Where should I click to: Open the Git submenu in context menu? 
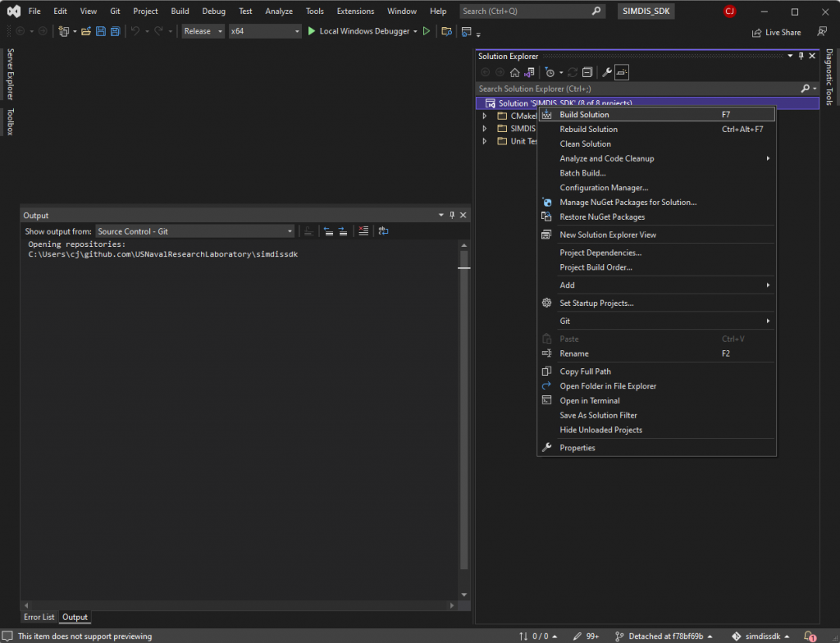coord(657,321)
